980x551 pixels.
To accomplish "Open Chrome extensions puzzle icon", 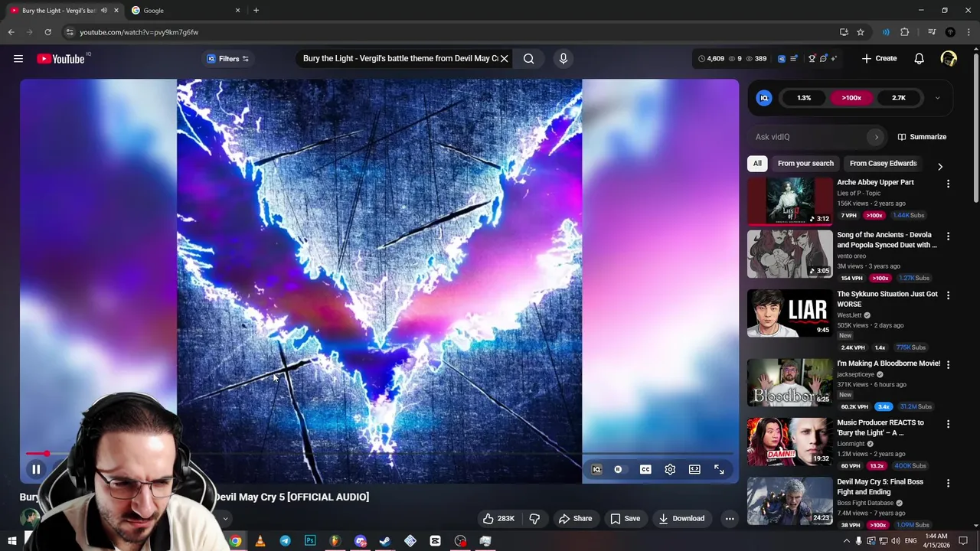I will click(905, 32).
